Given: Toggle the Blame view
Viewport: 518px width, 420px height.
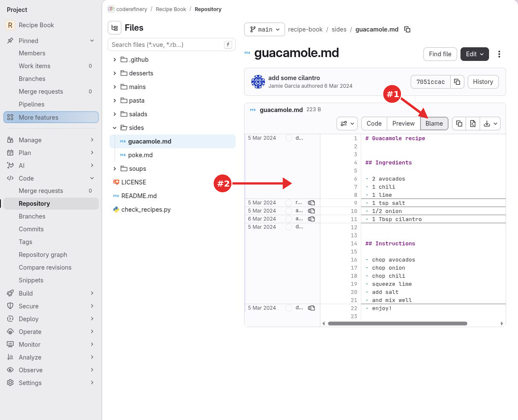Looking at the screenshot, I should (x=434, y=124).
